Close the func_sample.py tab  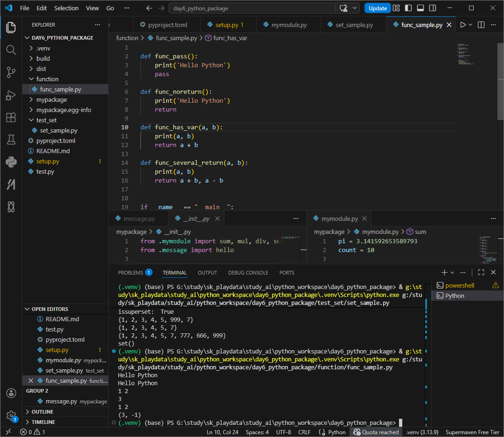coord(449,25)
